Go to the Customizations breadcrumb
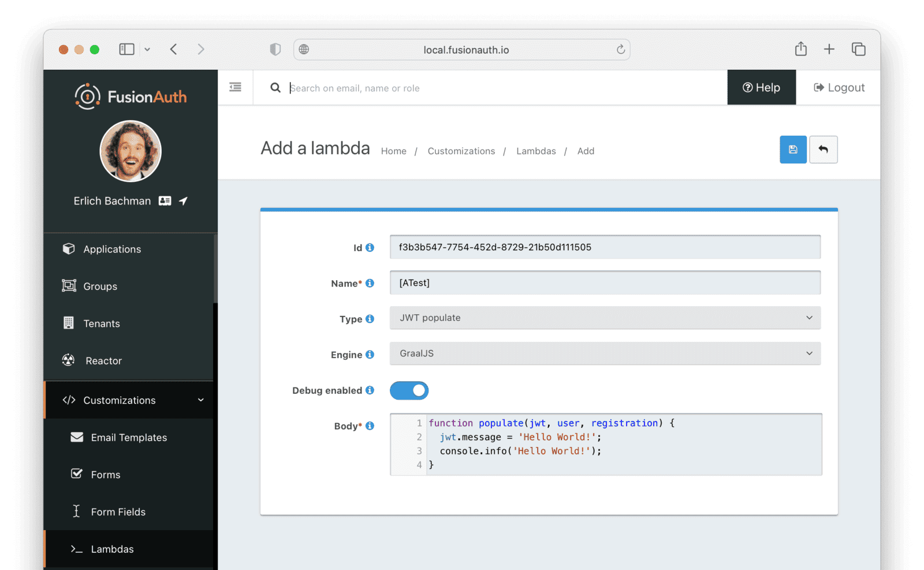The width and height of the screenshot is (924, 570). [x=461, y=151]
